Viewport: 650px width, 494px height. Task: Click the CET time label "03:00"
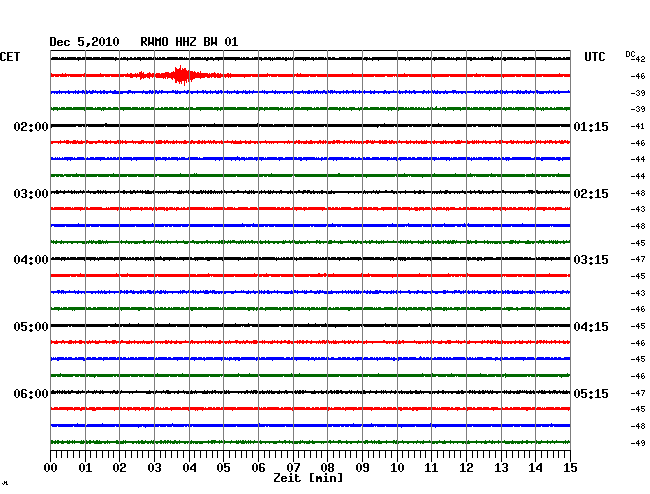(31, 194)
